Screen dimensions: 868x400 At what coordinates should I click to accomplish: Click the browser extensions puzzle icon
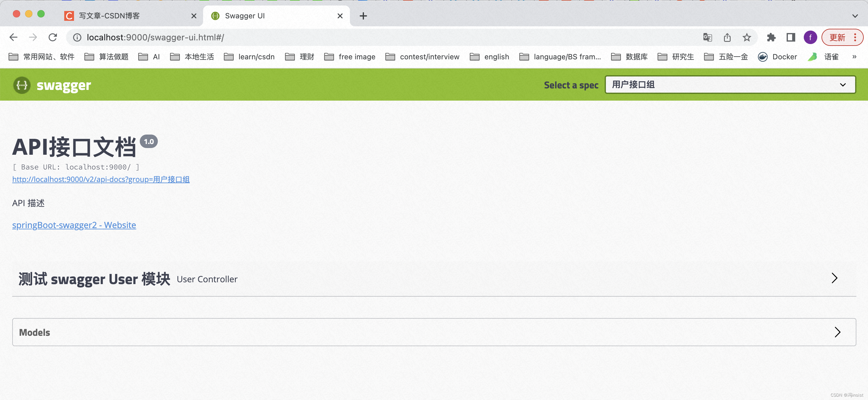771,37
